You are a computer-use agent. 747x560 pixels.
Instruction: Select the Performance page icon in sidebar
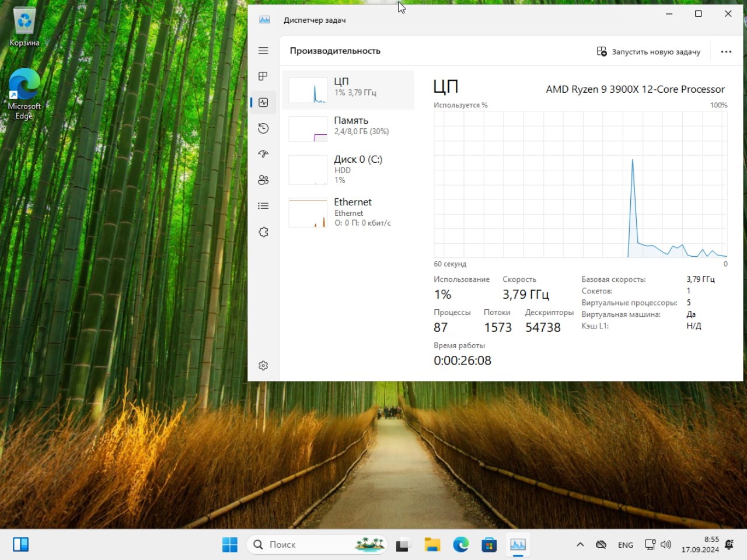263,103
